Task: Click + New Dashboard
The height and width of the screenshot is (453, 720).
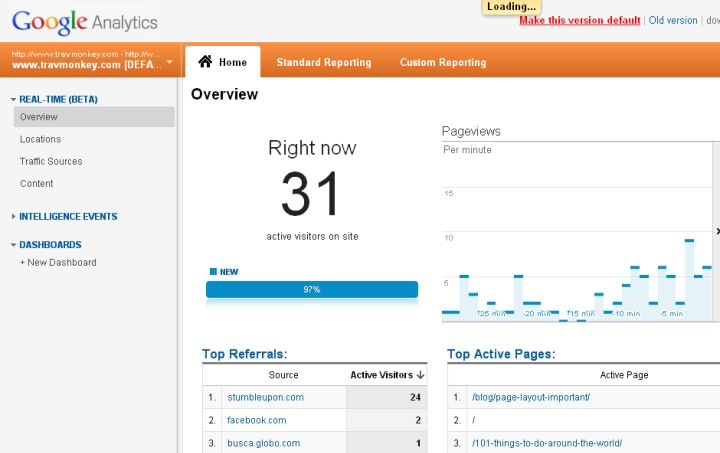Action: pyautogui.click(x=58, y=262)
